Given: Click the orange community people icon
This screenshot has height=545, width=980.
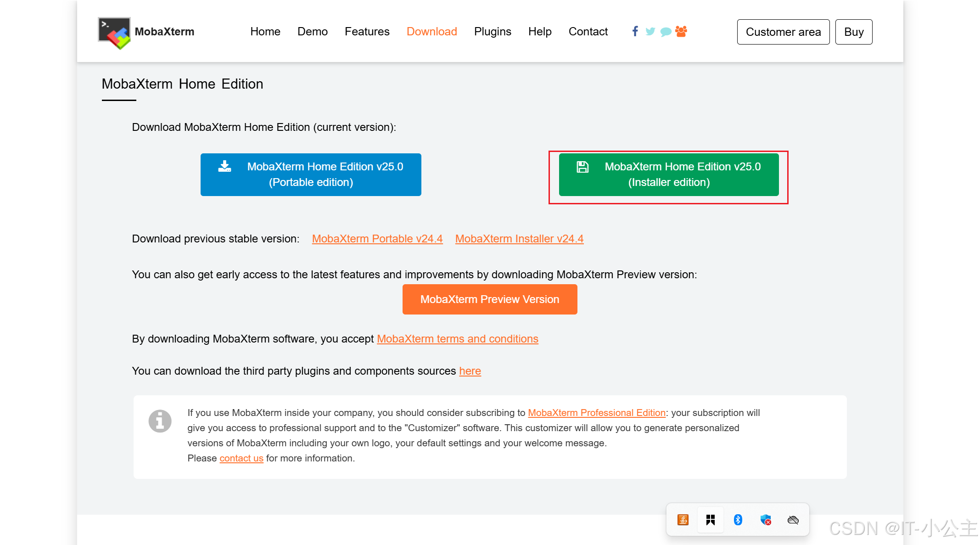Looking at the screenshot, I should [681, 31].
